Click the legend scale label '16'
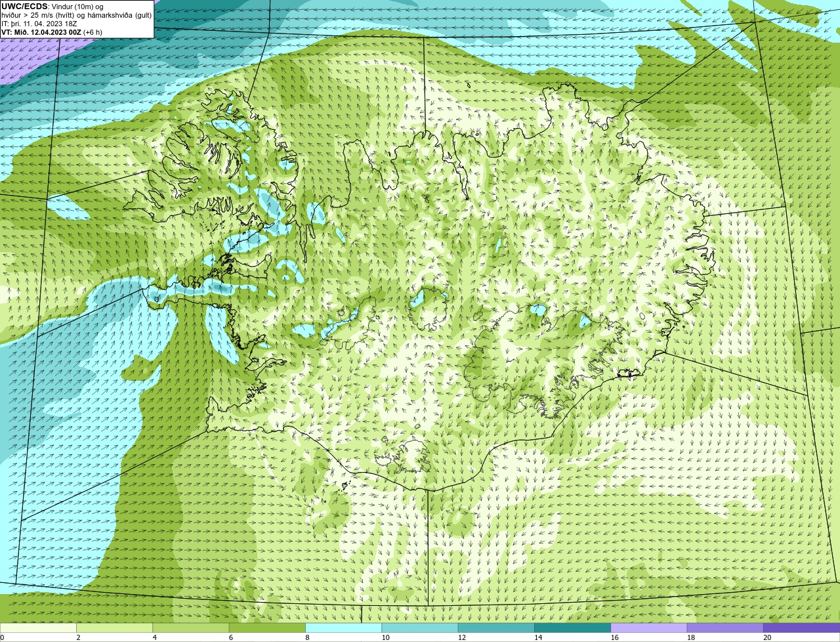840x642 pixels. [x=614, y=637]
